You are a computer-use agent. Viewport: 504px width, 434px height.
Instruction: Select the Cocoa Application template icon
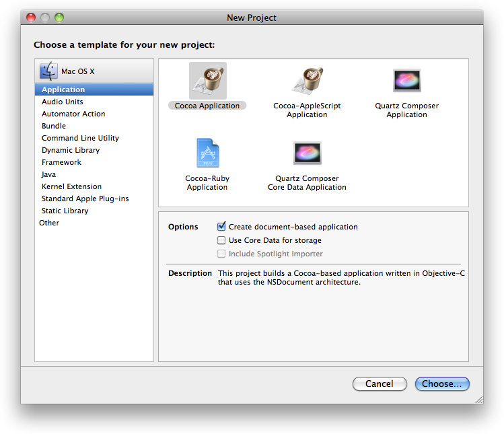(x=207, y=81)
